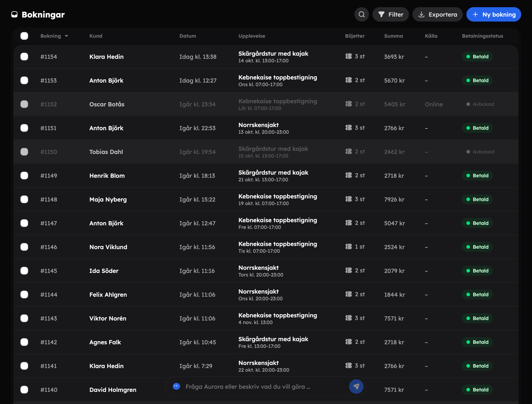Click the ticket icon in row #1152
The image size is (532, 404).
click(x=348, y=104)
